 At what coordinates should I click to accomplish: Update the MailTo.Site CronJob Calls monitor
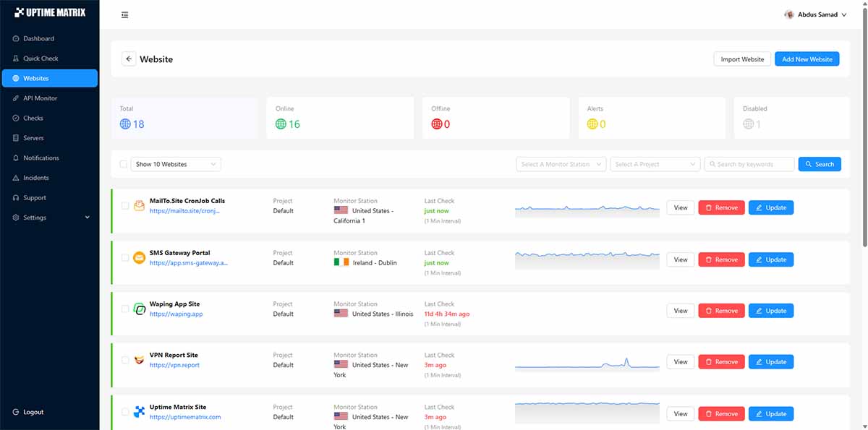click(x=771, y=207)
